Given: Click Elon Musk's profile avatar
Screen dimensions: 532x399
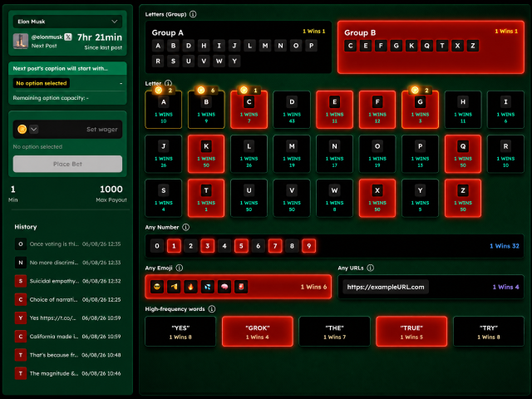Looking at the screenshot, I should [20, 42].
